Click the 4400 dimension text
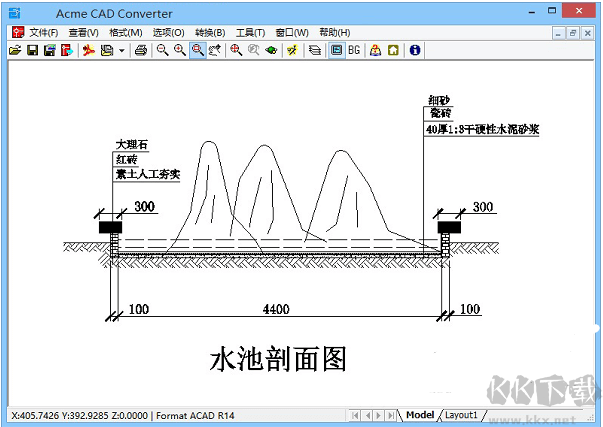This screenshot has height=427, width=603. click(x=276, y=309)
